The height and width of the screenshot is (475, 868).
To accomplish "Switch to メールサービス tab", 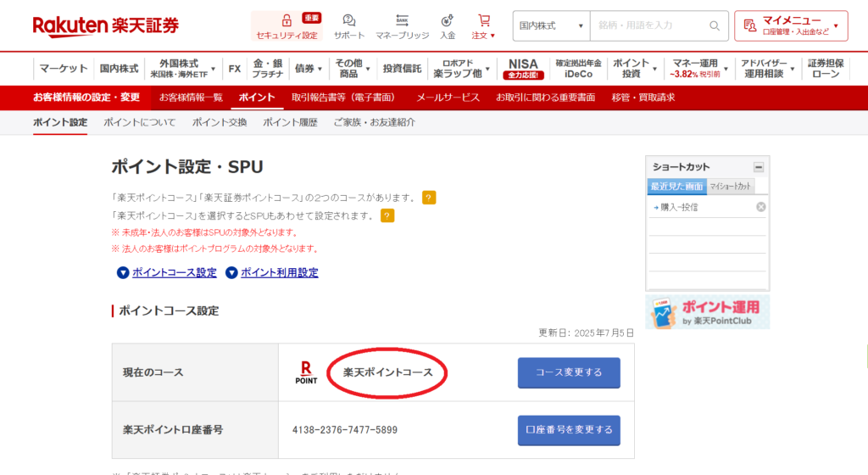I will click(x=448, y=98).
